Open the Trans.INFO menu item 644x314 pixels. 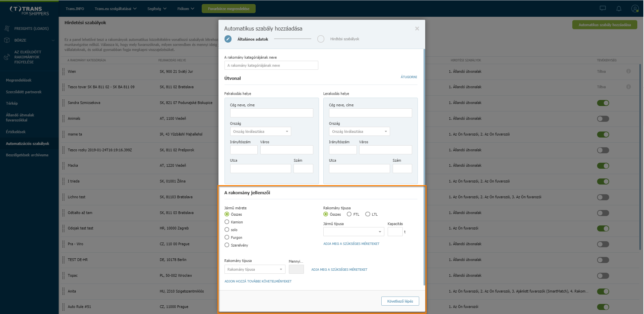pos(75,9)
